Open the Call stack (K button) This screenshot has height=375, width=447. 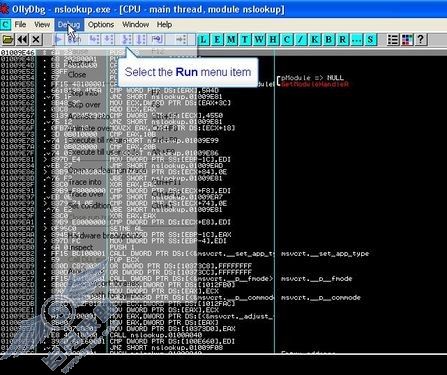(x=315, y=40)
